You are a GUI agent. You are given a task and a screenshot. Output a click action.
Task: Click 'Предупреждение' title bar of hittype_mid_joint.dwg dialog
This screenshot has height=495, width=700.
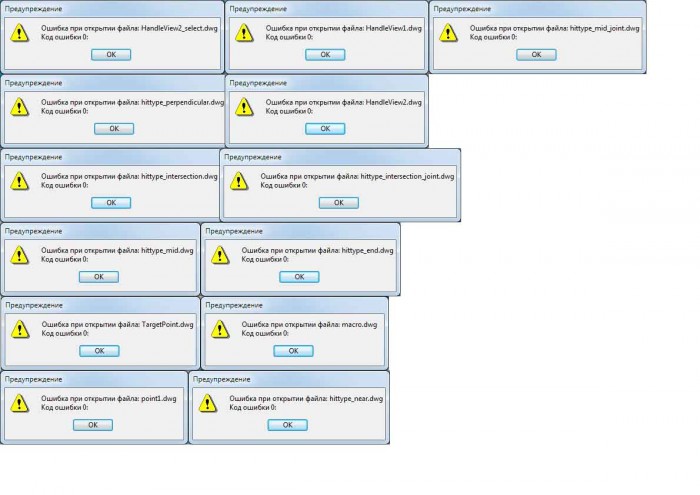click(x=538, y=9)
